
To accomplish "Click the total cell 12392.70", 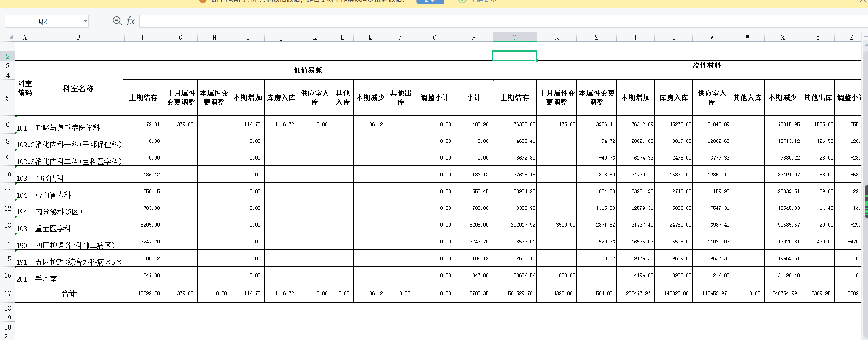I will pos(143,293).
